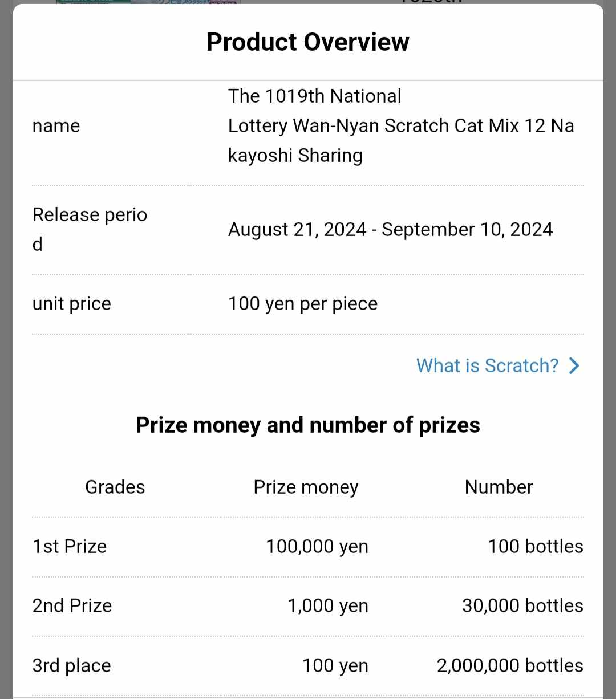Select the "2nd Prize" row label
Viewport: 616px width, 699px height.
pos(72,605)
